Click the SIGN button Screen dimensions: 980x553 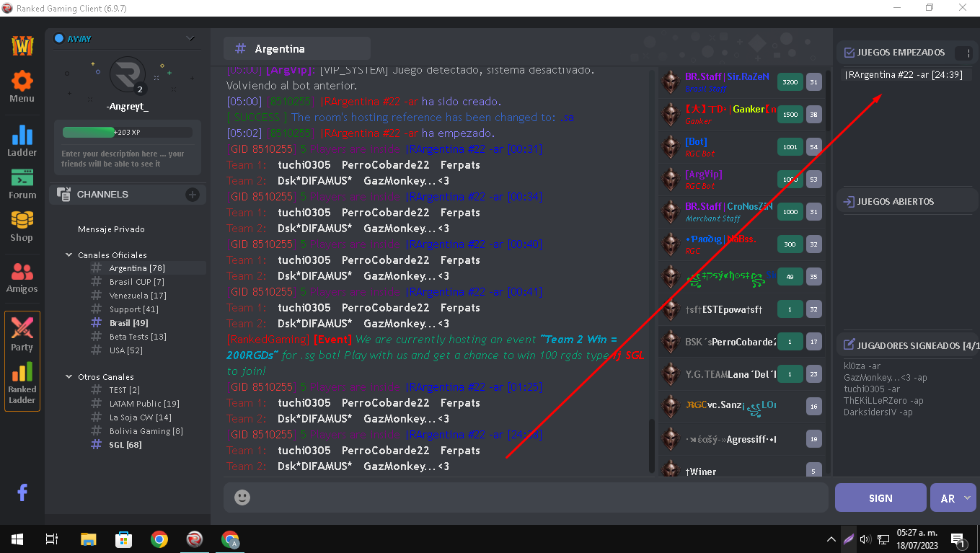[x=880, y=497]
